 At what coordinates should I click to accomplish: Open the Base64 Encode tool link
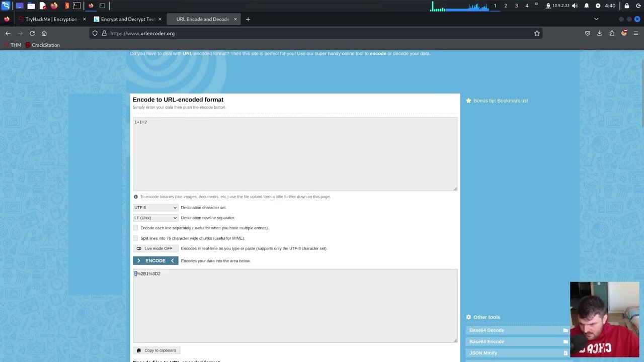tap(518, 342)
